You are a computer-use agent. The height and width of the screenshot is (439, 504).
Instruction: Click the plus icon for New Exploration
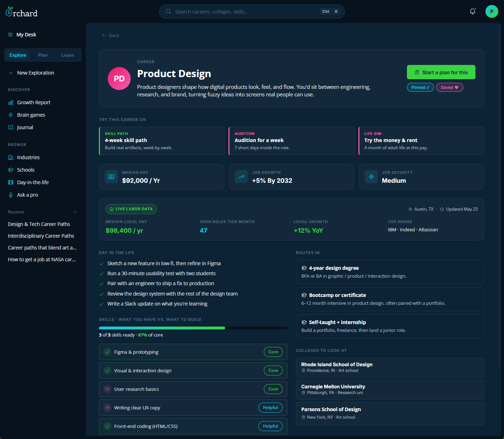[11, 73]
